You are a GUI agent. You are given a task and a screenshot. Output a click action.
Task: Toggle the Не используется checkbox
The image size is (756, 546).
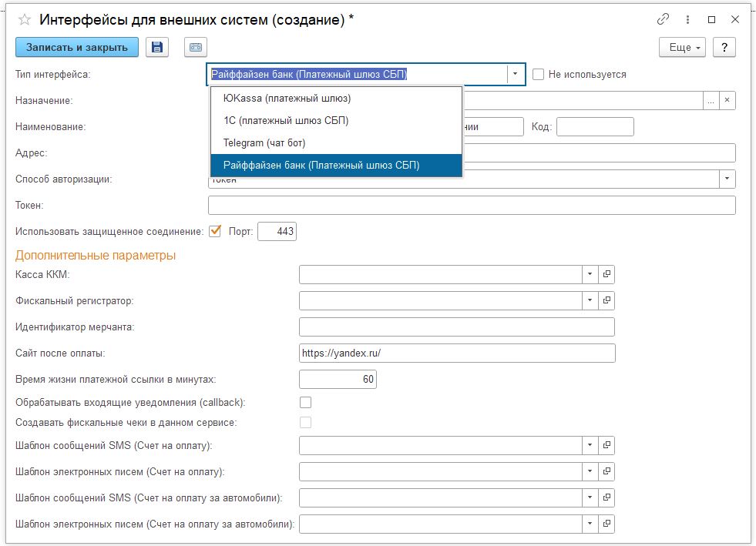[x=538, y=74]
